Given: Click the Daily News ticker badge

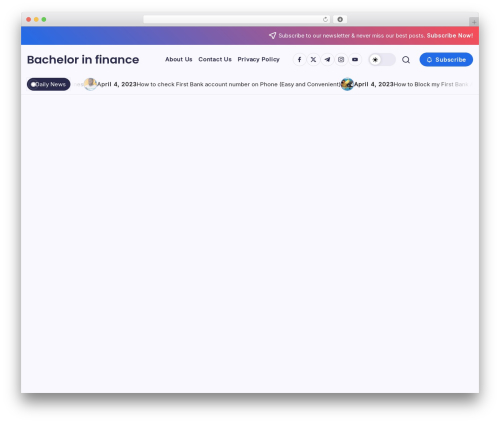Looking at the screenshot, I should (49, 84).
